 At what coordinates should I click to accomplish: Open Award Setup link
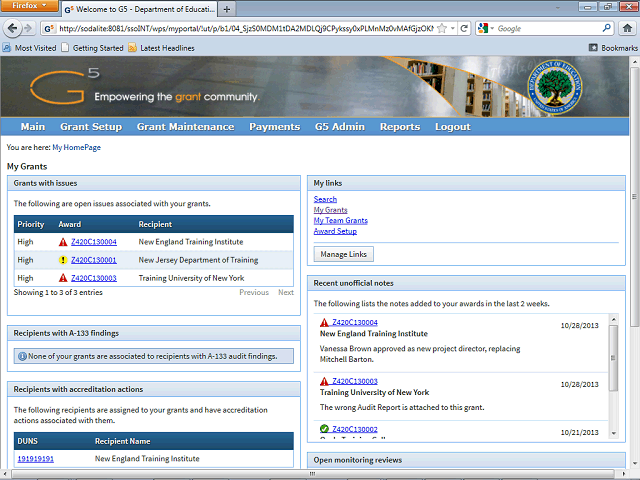pos(335,231)
